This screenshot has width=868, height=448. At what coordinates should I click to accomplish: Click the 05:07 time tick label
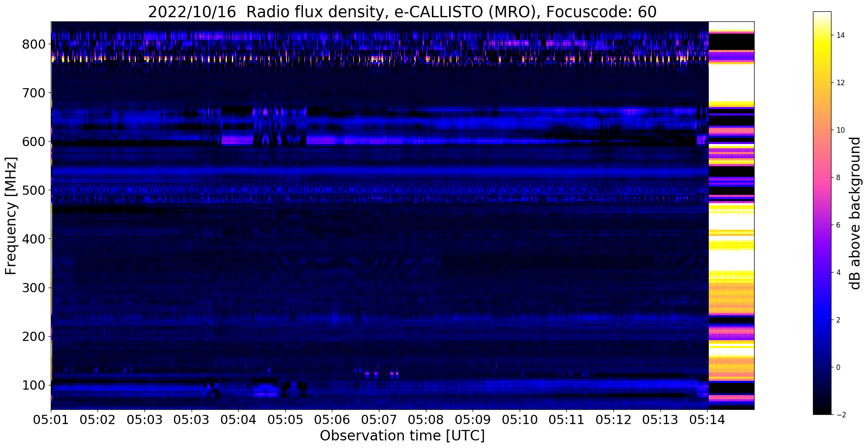coord(379,420)
